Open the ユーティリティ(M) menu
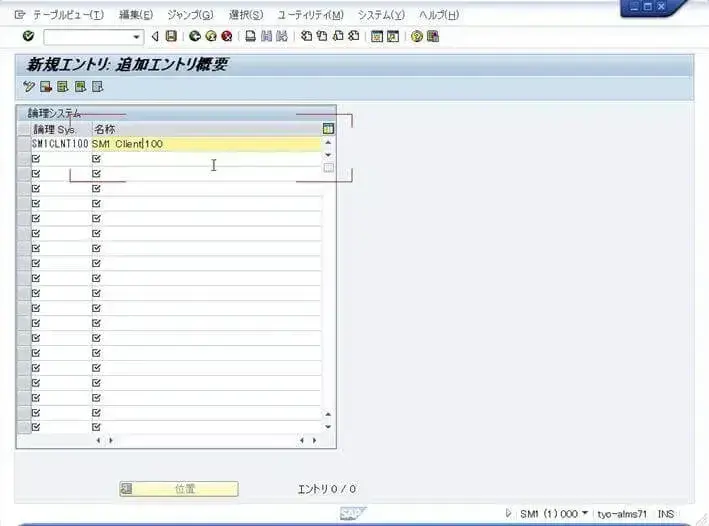 click(311, 15)
